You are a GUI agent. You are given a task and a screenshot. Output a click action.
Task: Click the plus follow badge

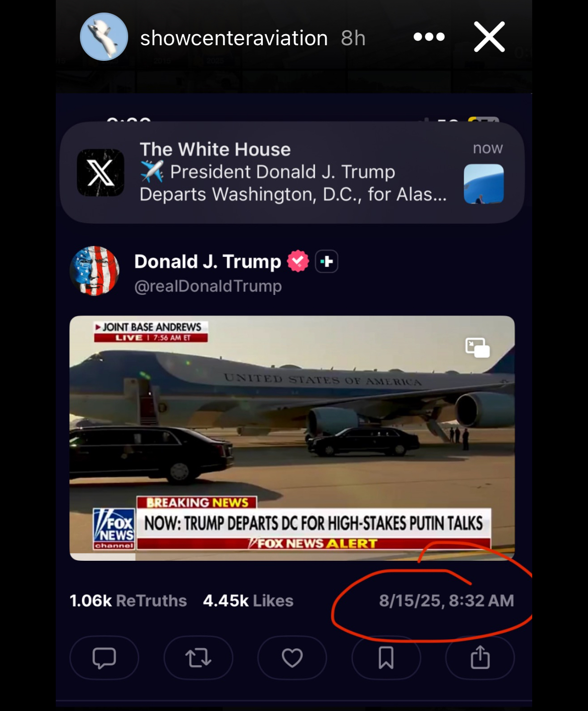pos(327,261)
